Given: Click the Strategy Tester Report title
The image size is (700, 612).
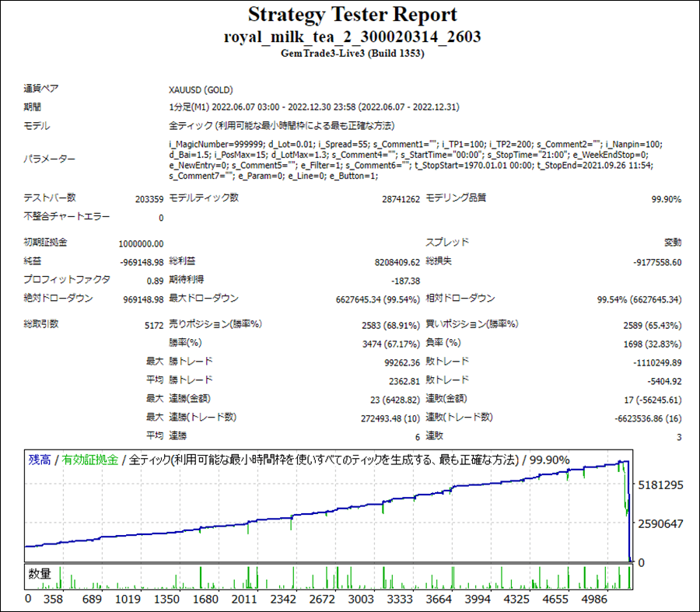Looking at the screenshot, I should click(352, 14).
